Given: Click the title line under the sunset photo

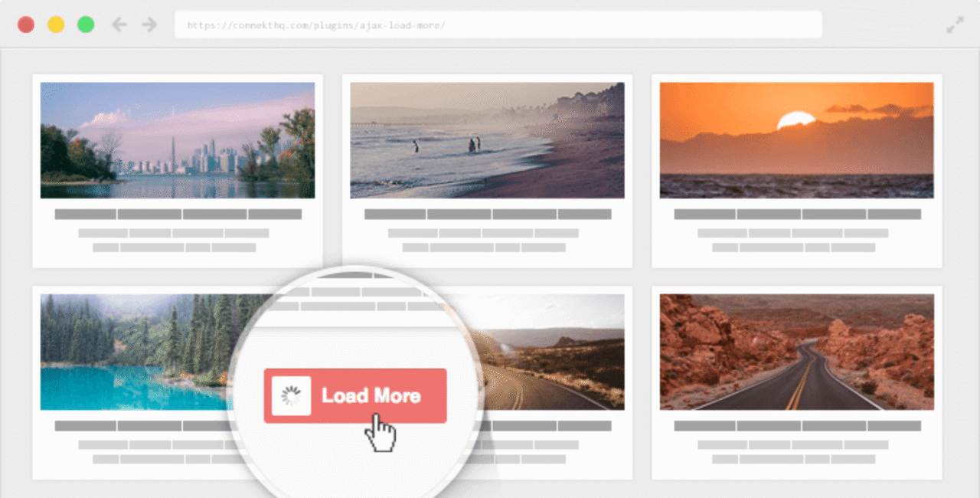Looking at the screenshot, I should [796, 215].
